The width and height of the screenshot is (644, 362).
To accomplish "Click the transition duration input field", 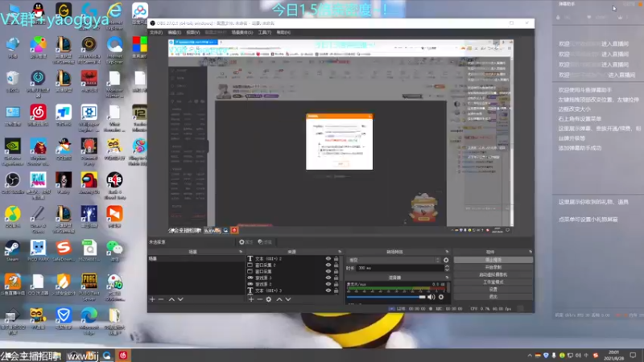I will [x=399, y=268].
